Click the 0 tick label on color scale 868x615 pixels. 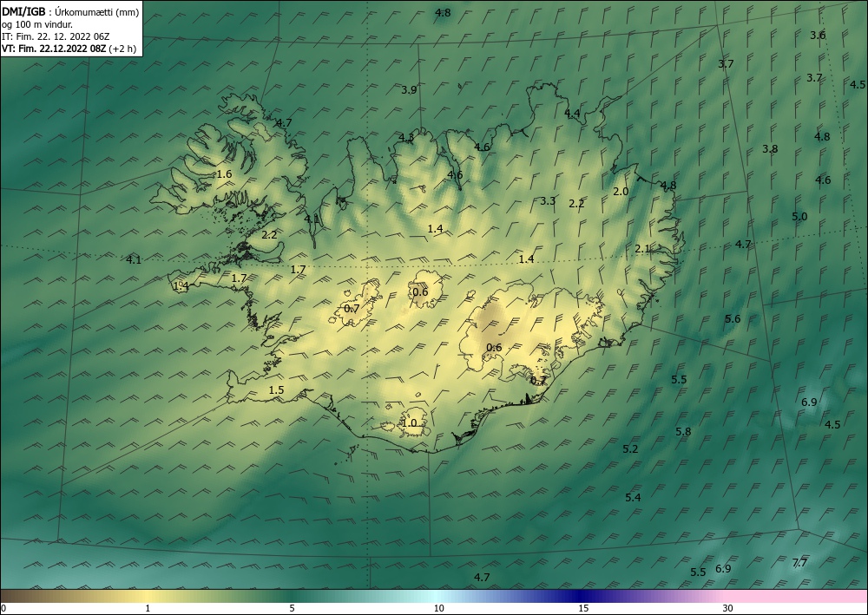pos(3,609)
